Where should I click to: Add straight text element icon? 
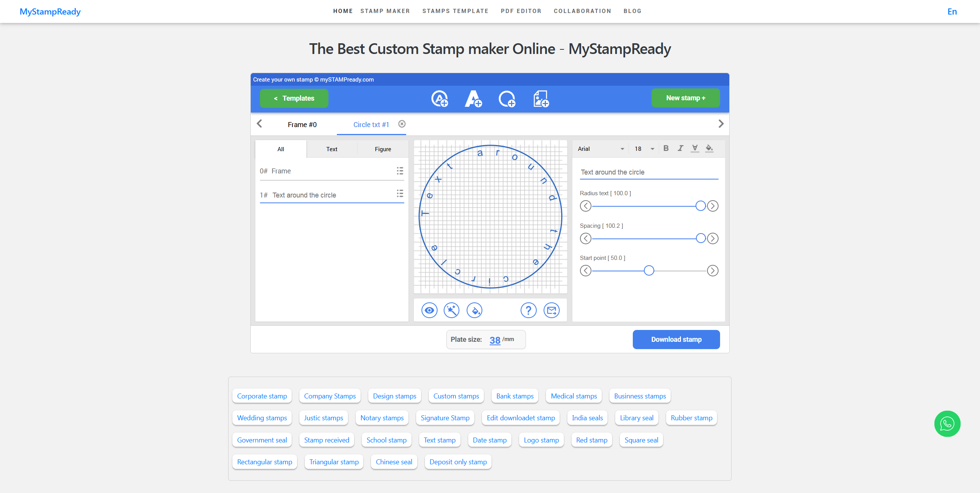tap(473, 98)
